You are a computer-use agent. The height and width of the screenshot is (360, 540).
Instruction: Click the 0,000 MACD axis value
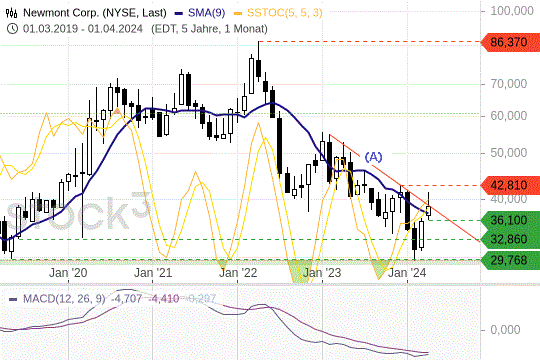(505, 330)
